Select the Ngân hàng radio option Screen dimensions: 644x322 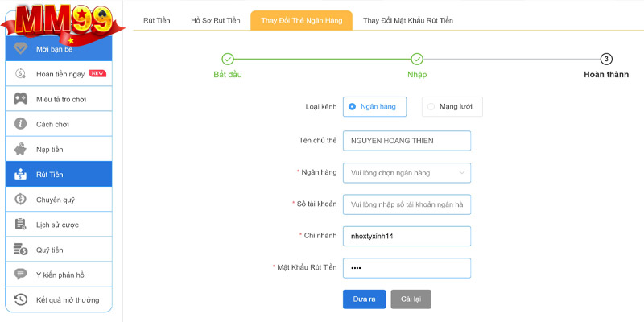point(353,106)
